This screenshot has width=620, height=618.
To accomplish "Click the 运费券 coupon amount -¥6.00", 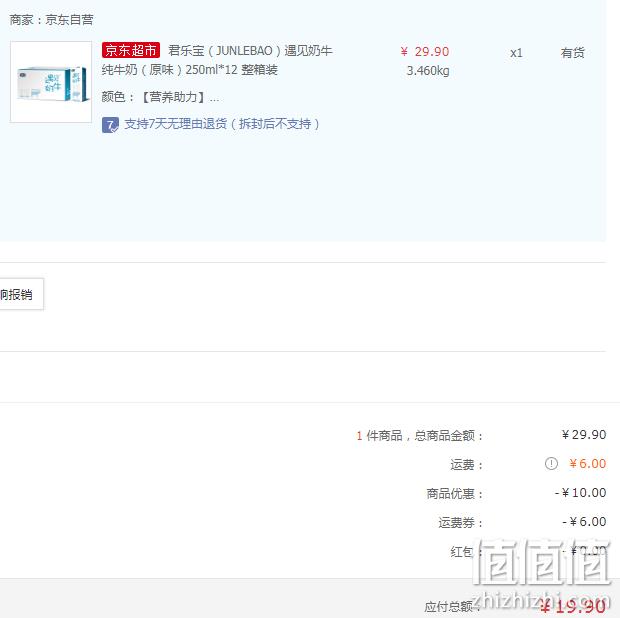I will [584, 522].
